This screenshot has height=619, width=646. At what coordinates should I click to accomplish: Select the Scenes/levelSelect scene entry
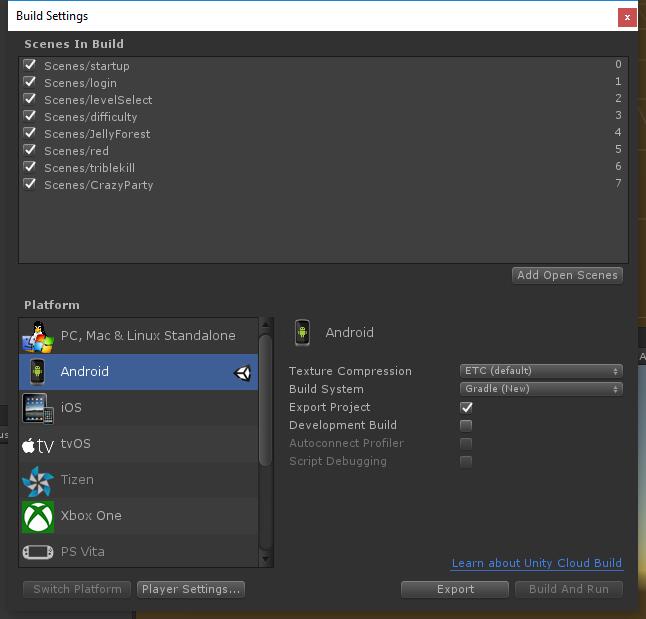click(323, 100)
